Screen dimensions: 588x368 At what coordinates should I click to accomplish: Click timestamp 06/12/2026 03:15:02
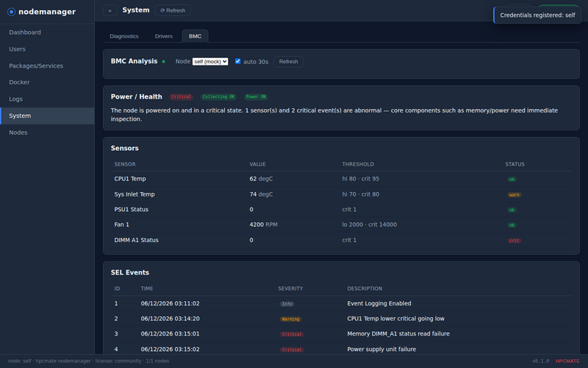pyautogui.click(x=171, y=349)
